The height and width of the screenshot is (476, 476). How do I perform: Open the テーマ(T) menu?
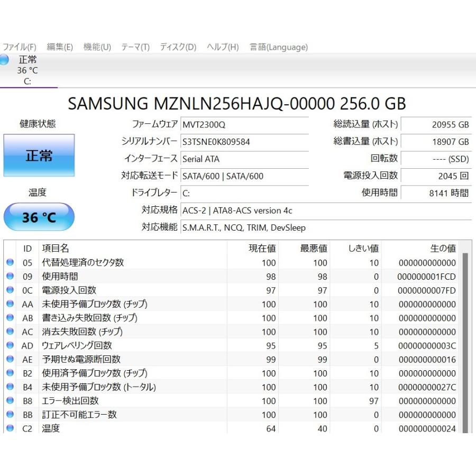coord(135,47)
